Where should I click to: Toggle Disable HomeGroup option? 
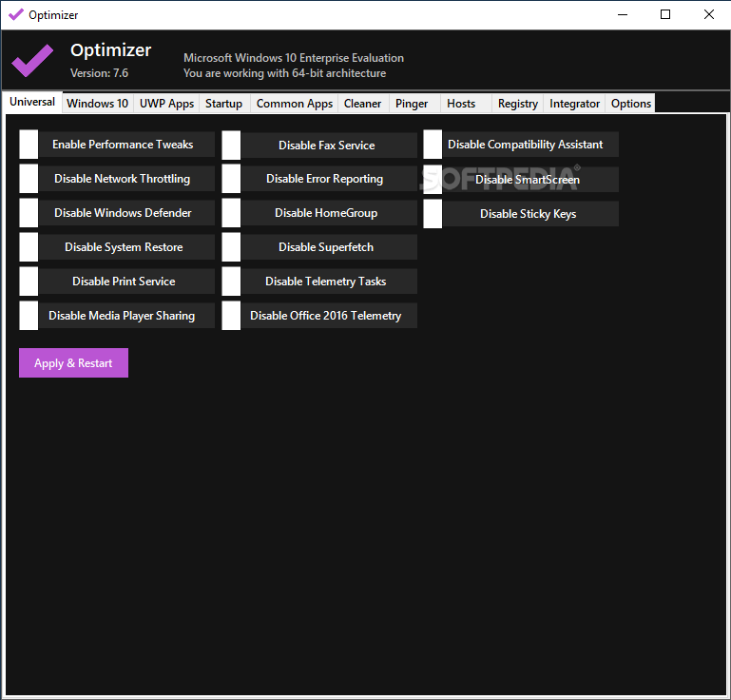(231, 213)
